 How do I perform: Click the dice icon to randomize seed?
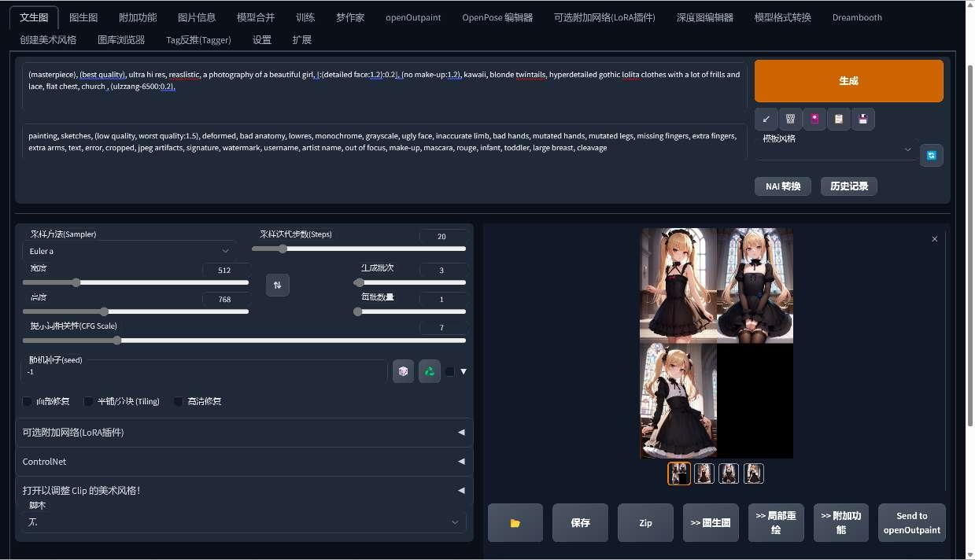tap(403, 371)
